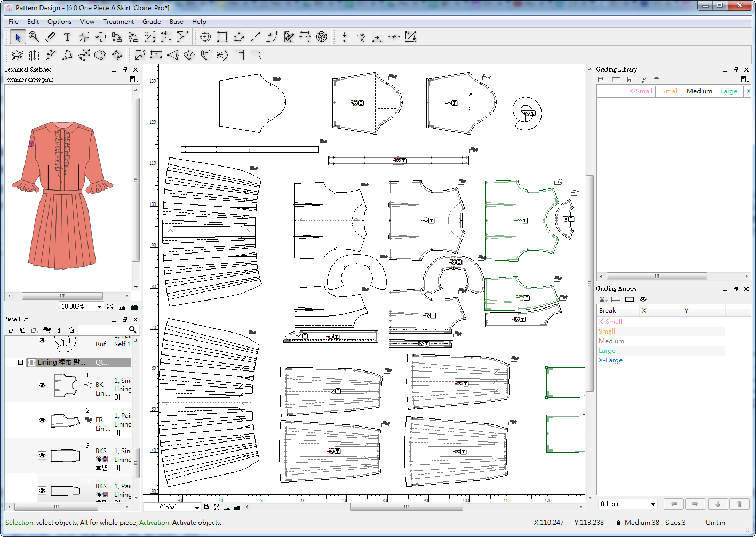
Task: Toggle eye icon in Grading Arrows toolbar
Action: click(x=643, y=299)
